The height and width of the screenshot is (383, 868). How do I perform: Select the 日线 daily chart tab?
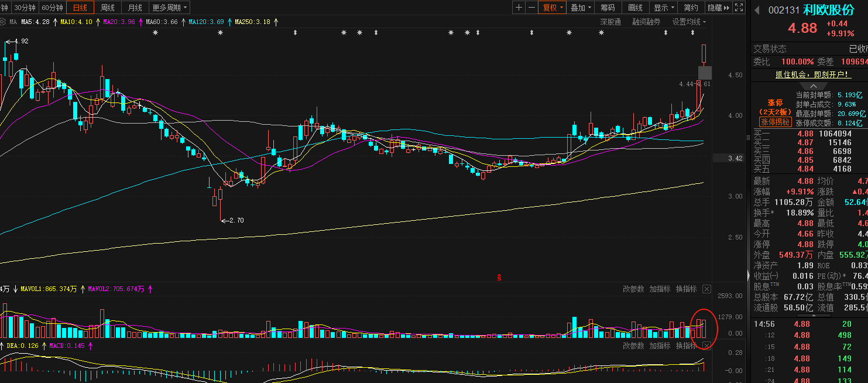(80, 8)
